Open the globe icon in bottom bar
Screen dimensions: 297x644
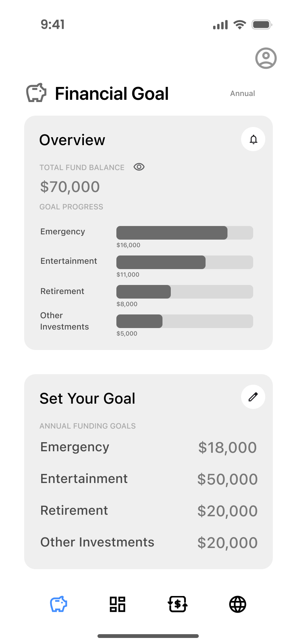238,604
